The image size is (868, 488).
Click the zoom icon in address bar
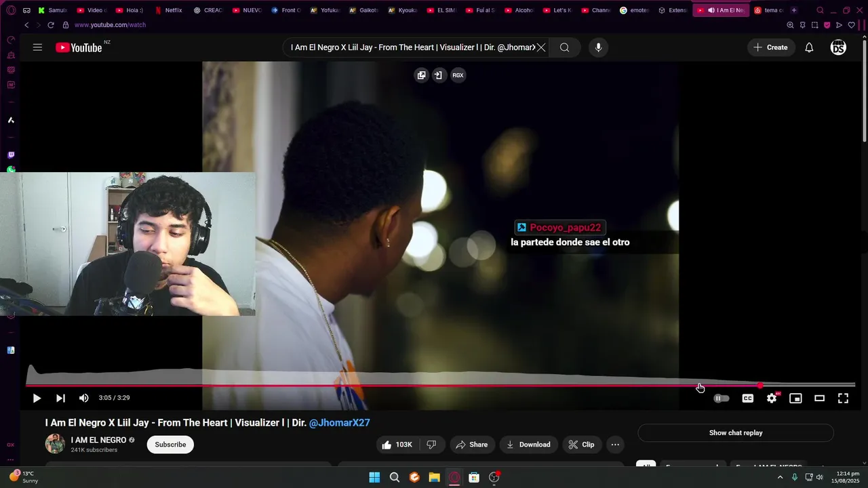point(790,25)
